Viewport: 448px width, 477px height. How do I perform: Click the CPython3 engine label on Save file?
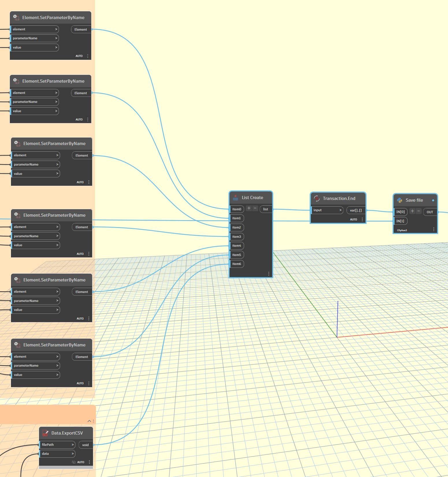[402, 230]
